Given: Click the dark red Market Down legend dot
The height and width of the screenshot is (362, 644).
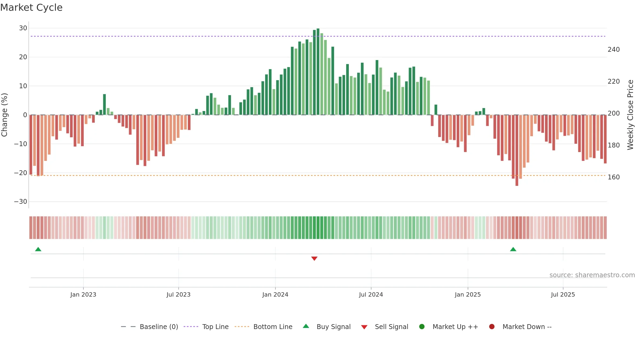Looking at the screenshot, I should pos(492,327).
